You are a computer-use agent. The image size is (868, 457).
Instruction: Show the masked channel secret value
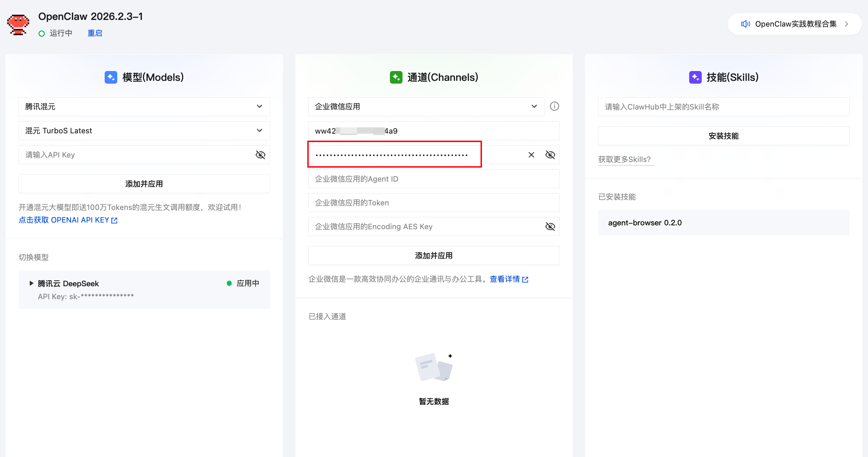[550, 155]
